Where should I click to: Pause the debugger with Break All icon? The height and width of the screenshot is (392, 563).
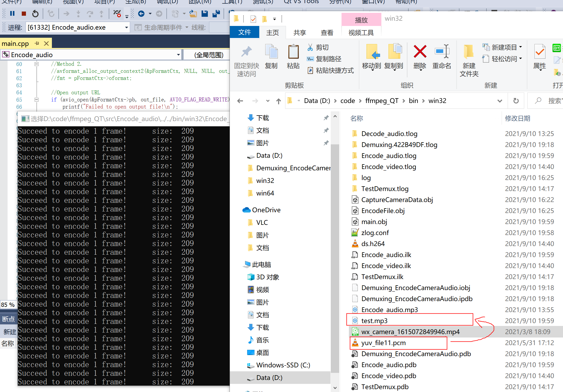(12, 14)
